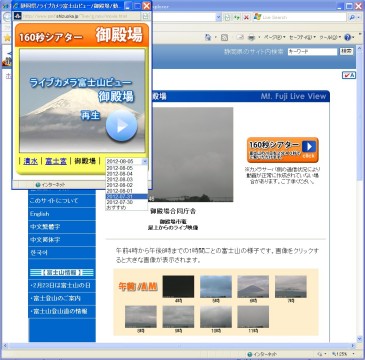365x360 pixels.
Task: Click the Home icon in command bar
Action: click(x=208, y=37)
